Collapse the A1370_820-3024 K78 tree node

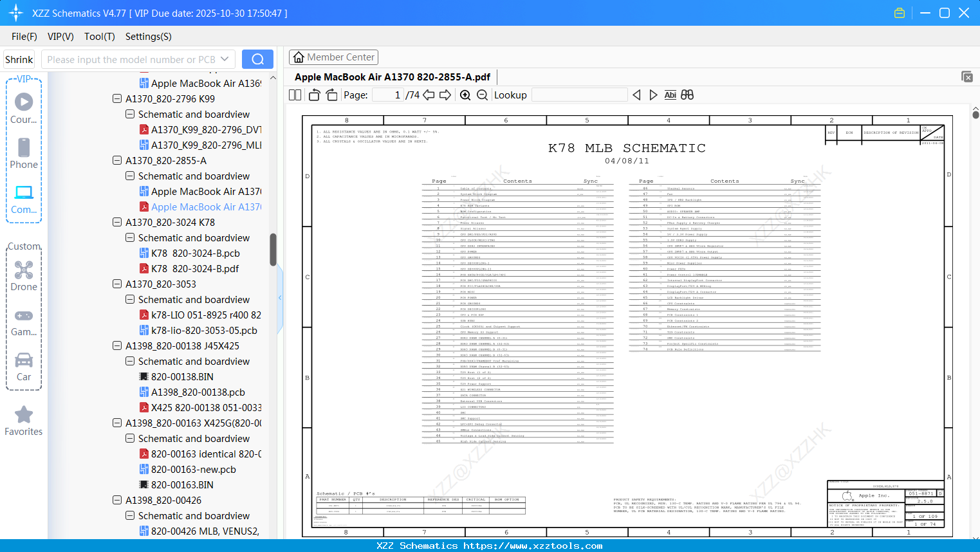coord(117,222)
